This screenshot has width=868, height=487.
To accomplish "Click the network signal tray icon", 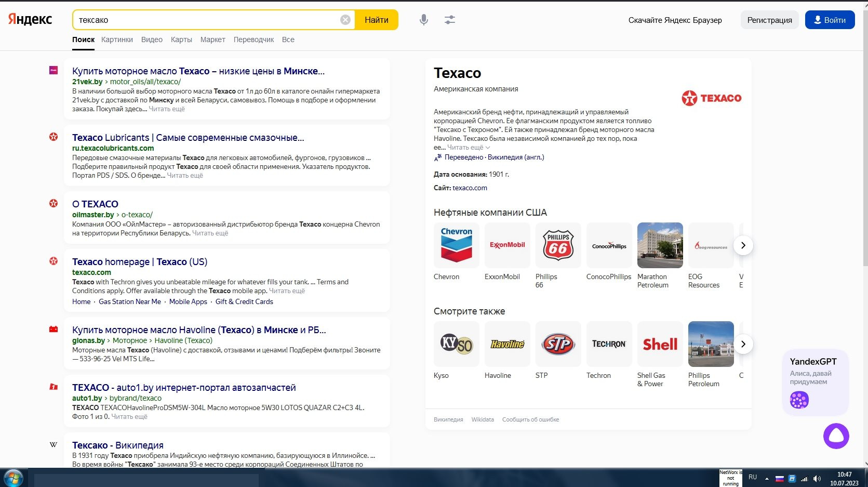I will [x=805, y=479].
